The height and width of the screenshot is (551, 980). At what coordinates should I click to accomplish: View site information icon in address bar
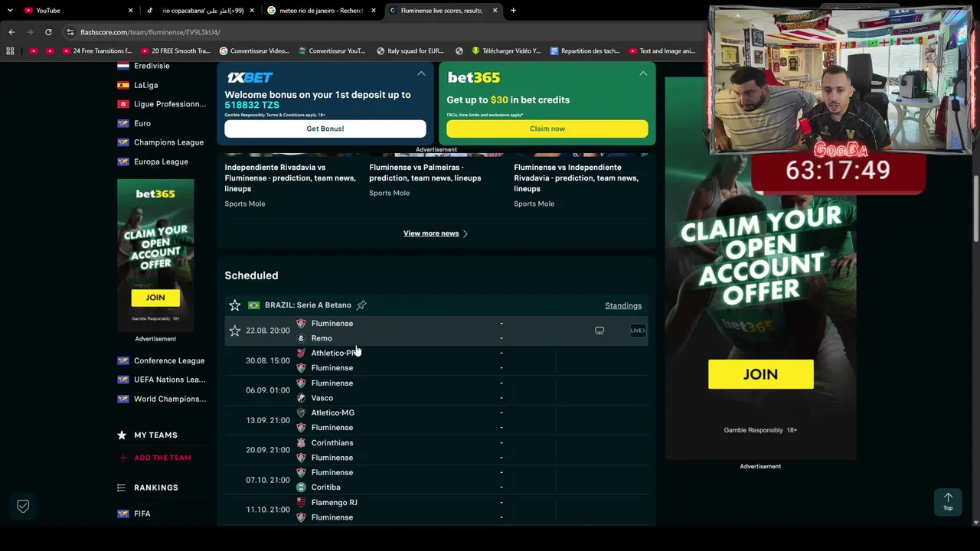tap(70, 32)
